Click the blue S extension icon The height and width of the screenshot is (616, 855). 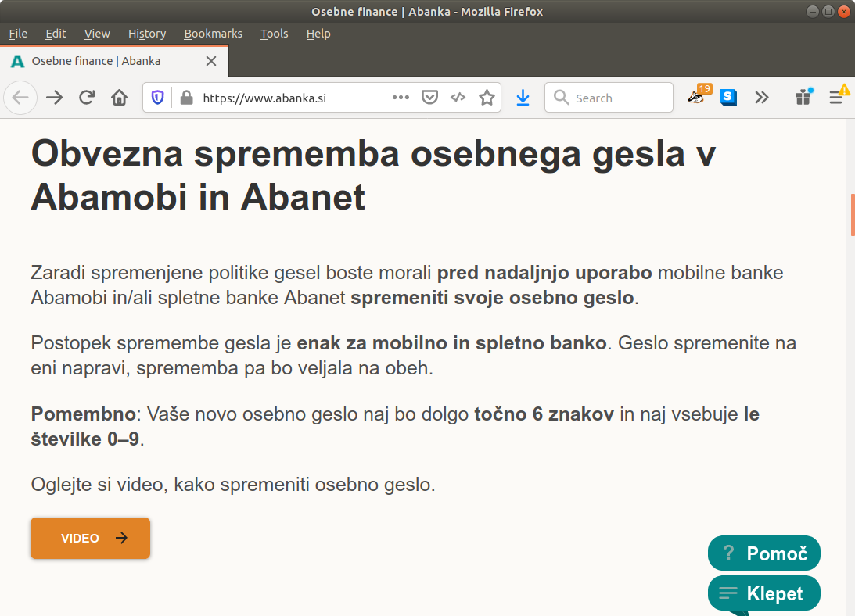[x=728, y=98]
